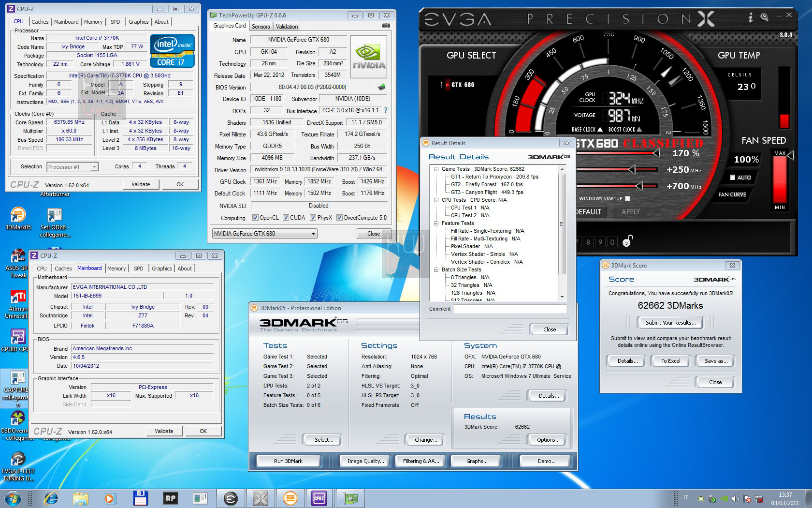Toggle the OpenCL checkbox in GPU-Z
The image size is (812, 508).
pos(255,218)
